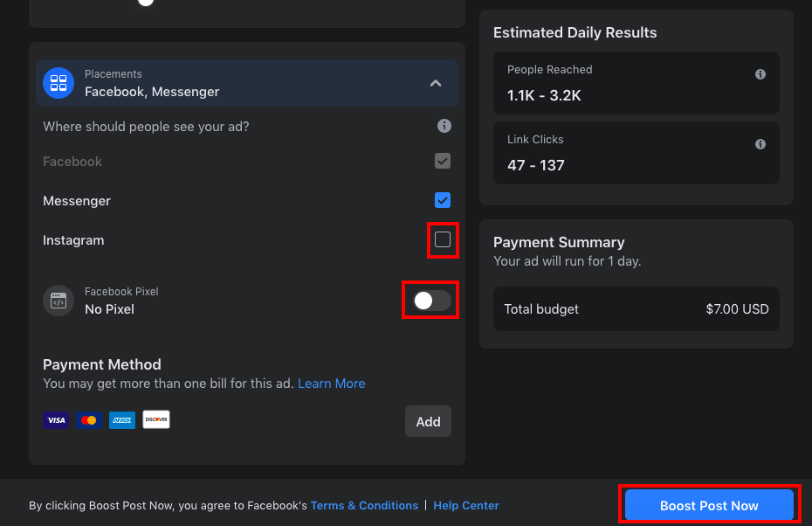
Task: Turn on the Facebook Pixel toggle
Action: (x=430, y=300)
